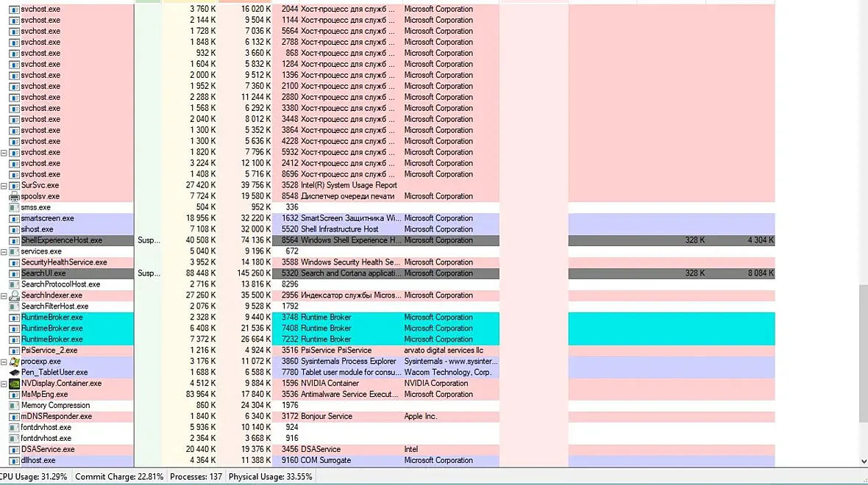Select the MsMpEng.exe process name

tap(44, 395)
